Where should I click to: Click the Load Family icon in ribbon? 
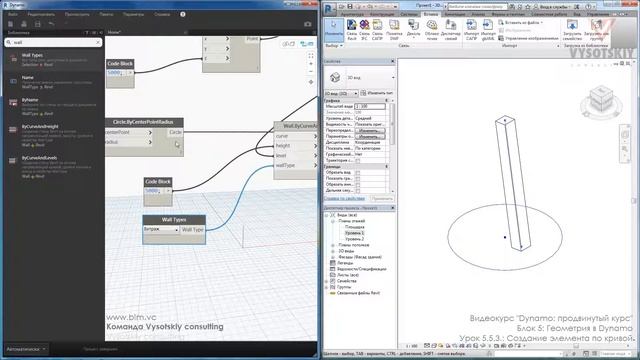(572, 30)
